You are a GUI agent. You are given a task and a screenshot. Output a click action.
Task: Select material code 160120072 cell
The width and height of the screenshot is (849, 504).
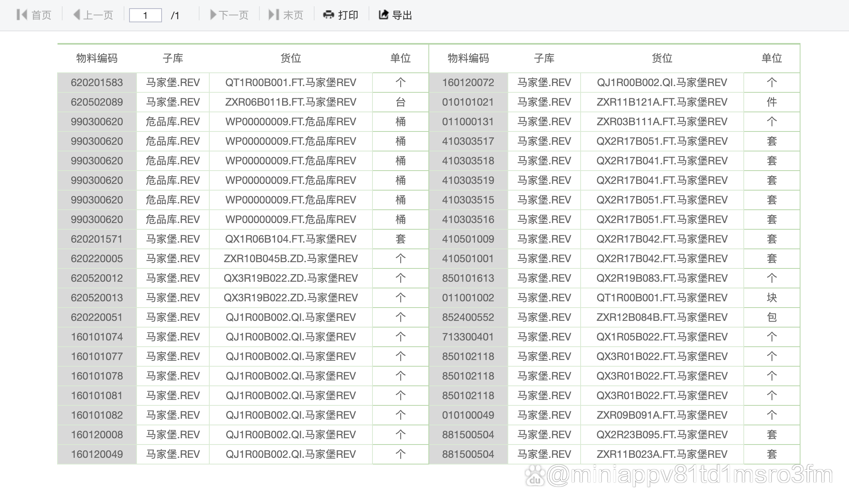[x=468, y=83]
